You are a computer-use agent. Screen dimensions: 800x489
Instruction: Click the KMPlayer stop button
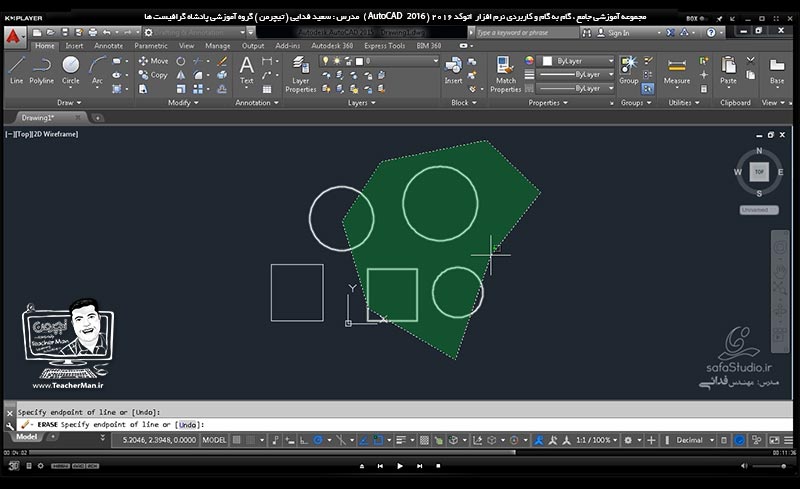438,466
